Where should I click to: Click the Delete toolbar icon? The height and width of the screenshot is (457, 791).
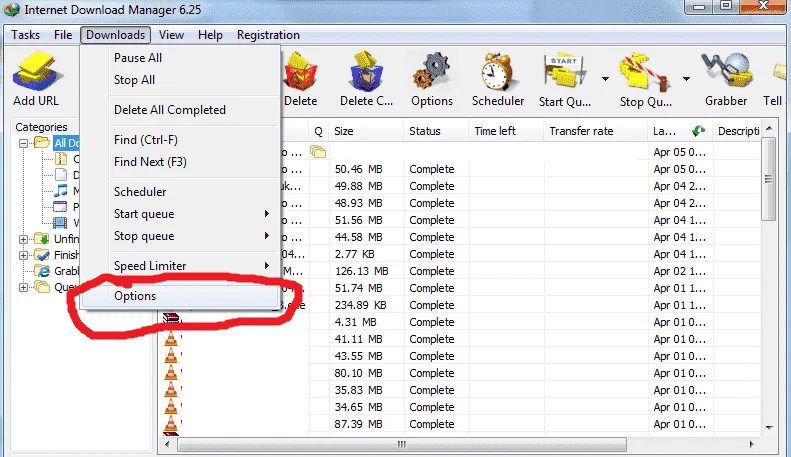coord(301,73)
